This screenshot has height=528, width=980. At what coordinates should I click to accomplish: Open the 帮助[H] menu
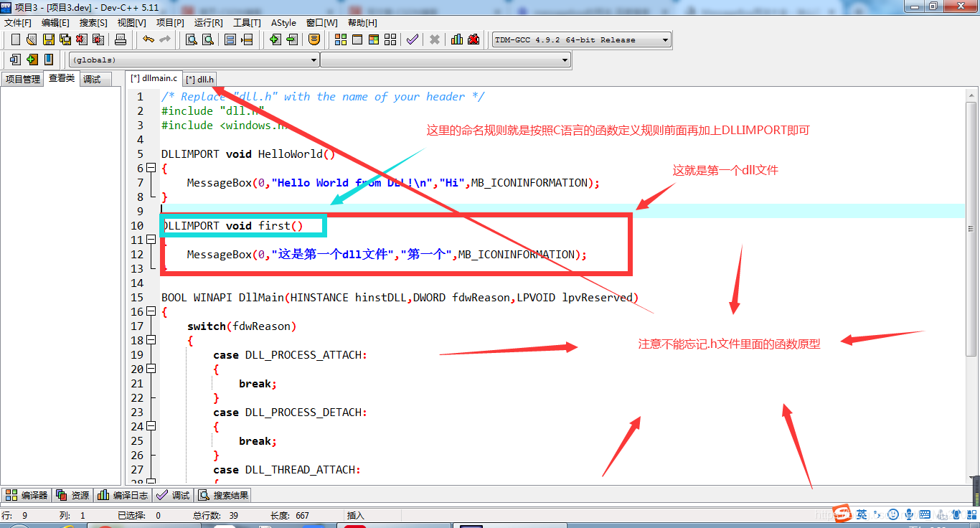pyautogui.click(x=362, y=23)
